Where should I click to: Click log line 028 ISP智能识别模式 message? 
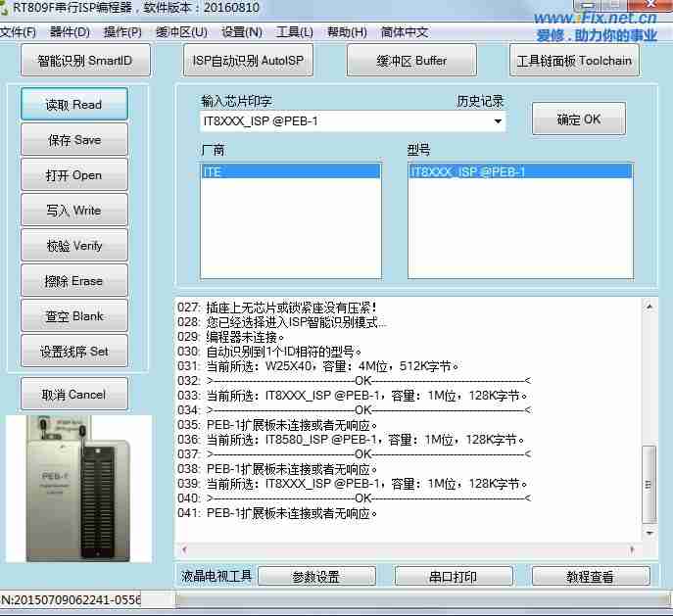pyautogui.click(x=282, y=322)
